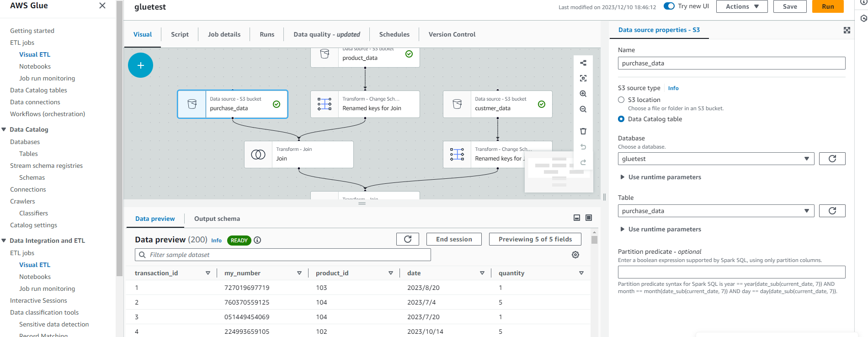Fit the job graph to view
868x337 pixels.
coord(583,78)
